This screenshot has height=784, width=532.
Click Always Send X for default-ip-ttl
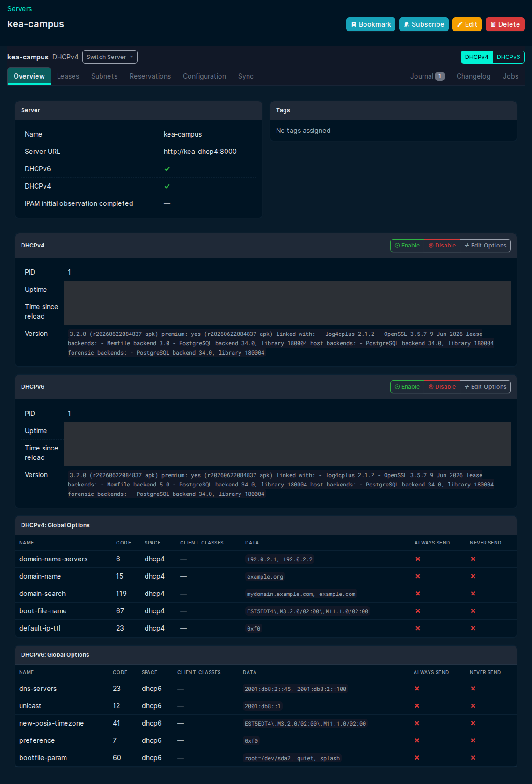pyautogui.click(x=418, y=628)
